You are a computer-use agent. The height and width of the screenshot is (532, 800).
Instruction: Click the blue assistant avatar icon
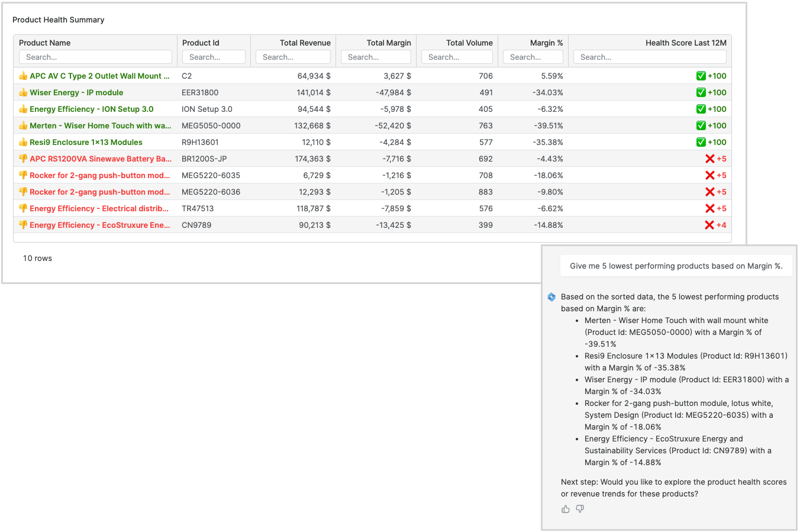coord(551,297)
